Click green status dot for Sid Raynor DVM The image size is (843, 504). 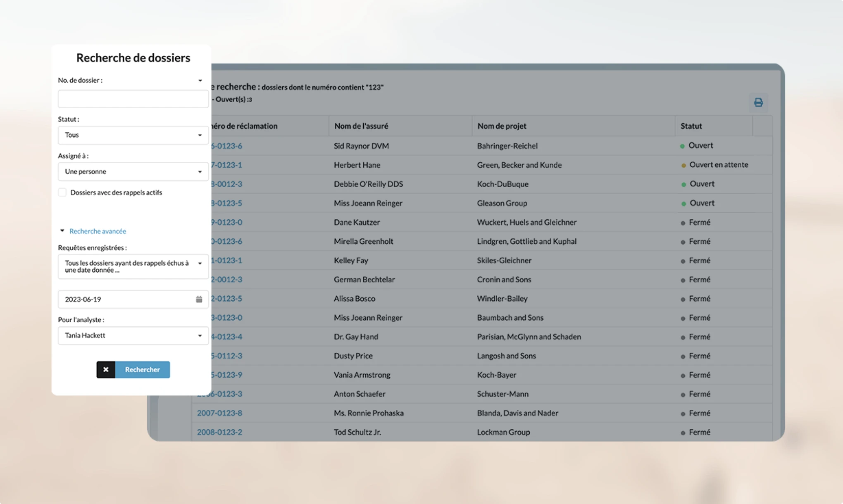682,146
